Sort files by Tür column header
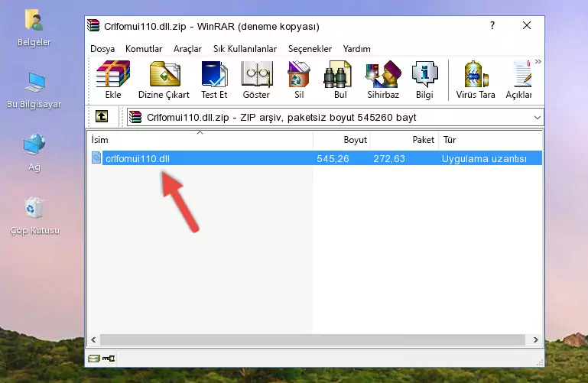This screenshot has width=588, height=383. [x=490, y=139]
